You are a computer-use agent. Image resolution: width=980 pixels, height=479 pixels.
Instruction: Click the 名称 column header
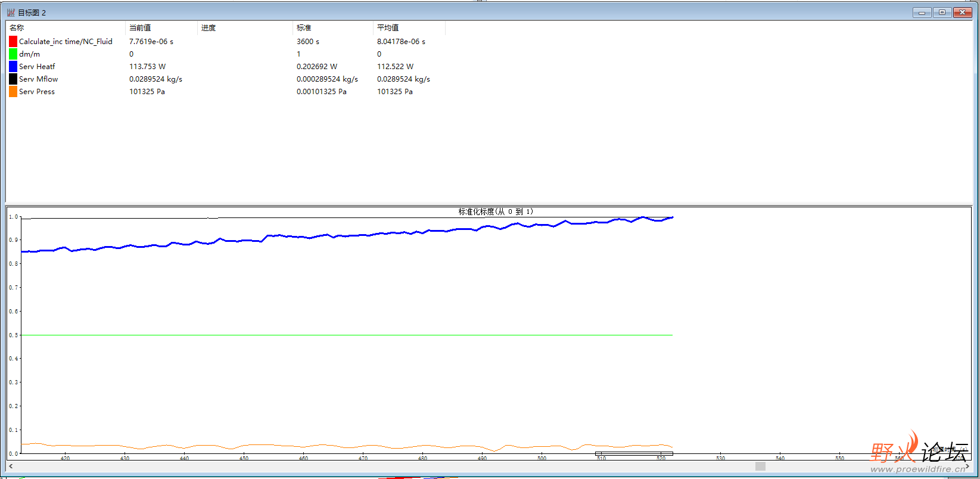pyautogui.click(x=66, y=28)
